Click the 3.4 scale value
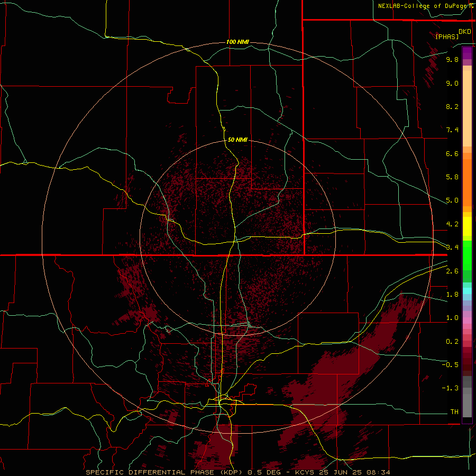 tap(452, 248)
